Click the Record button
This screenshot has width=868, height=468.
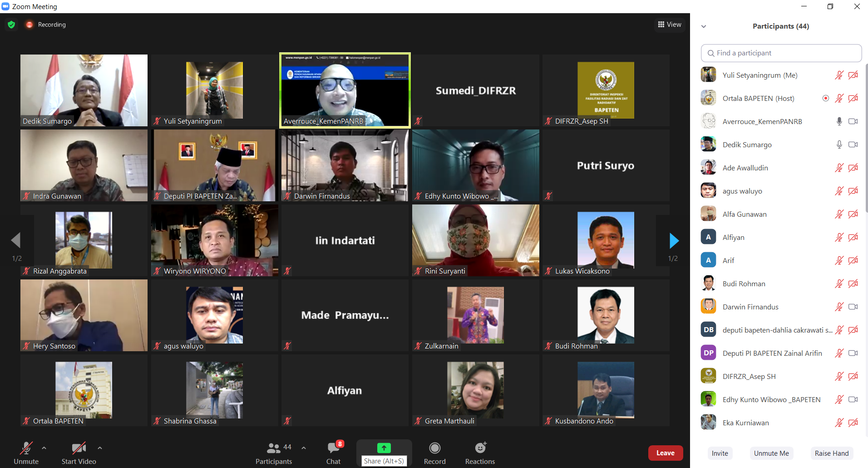point(435,453)
